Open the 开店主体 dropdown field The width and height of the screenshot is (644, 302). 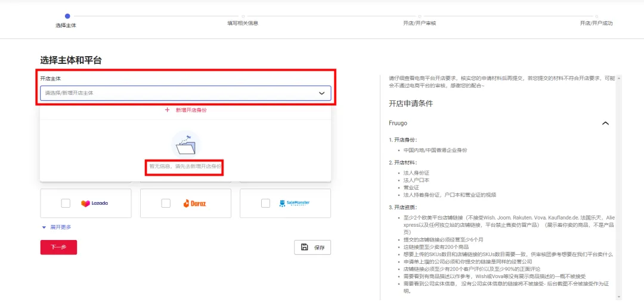185,93
